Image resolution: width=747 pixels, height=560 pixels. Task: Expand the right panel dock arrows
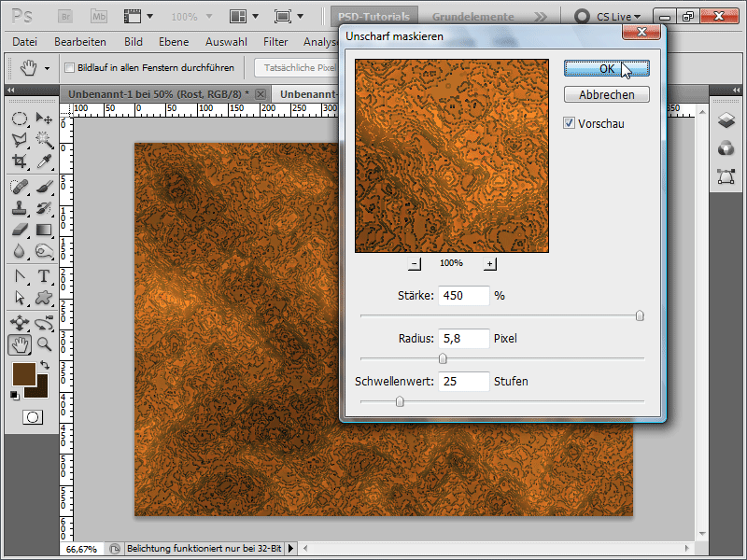tap(736, 90)
